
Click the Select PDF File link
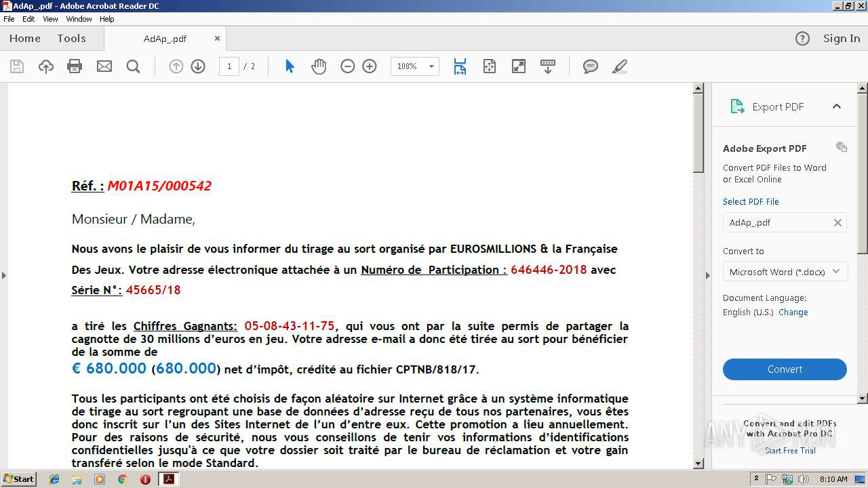751,201
